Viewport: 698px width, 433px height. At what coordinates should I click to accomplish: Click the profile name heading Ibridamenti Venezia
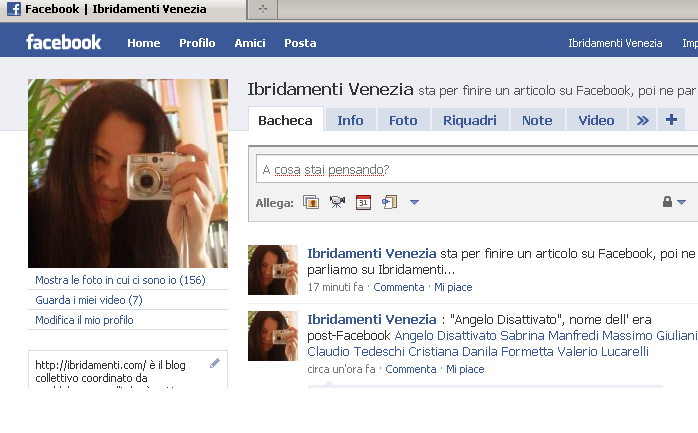[330, 89]
